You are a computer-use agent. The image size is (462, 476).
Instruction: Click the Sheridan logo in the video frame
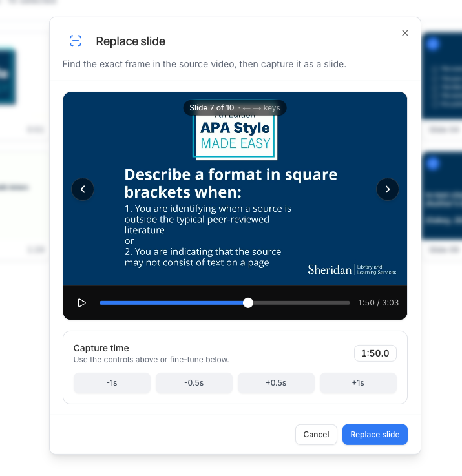[352, 269]
